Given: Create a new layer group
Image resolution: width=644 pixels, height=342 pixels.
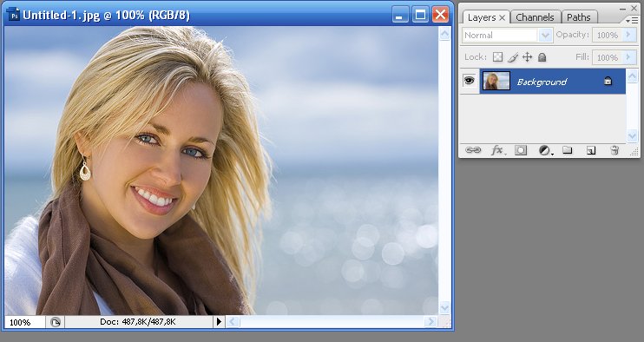Looking at the screenshot, I should (x=568, y=150).
